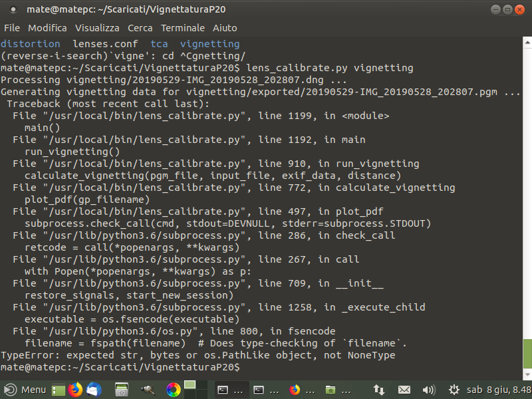Click the volume speaker tray icon

(429, 390)
